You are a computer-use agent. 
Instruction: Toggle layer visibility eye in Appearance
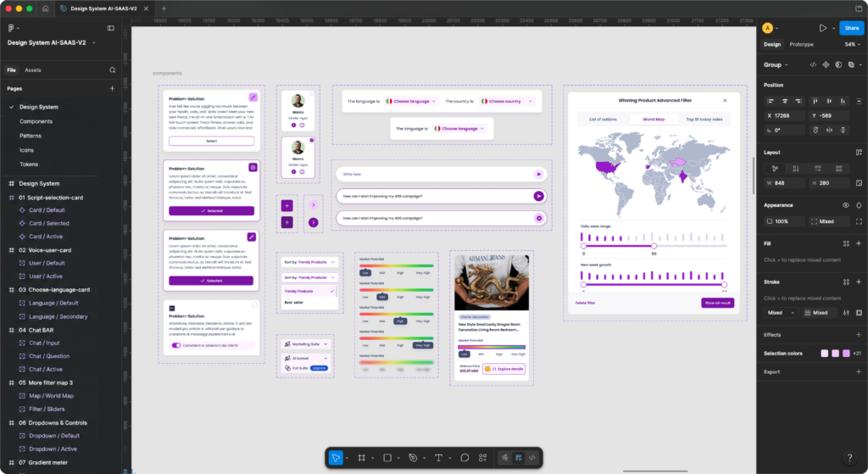coord(845,205)
